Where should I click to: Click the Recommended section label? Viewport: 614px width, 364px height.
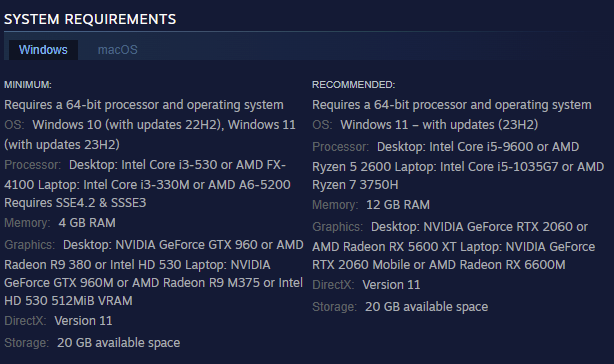354,85
